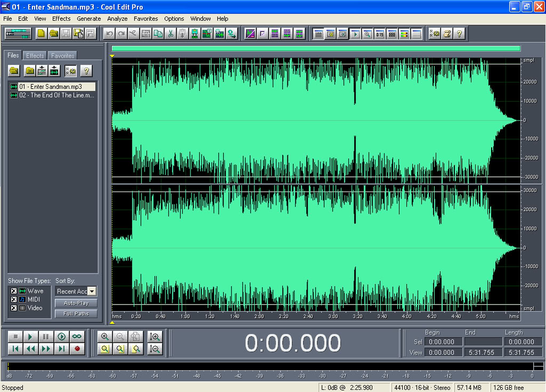Image resolution: width=546 pixels, height=392 pixels.
Task: Zoom out vertically icon
Action: (155, 348)
